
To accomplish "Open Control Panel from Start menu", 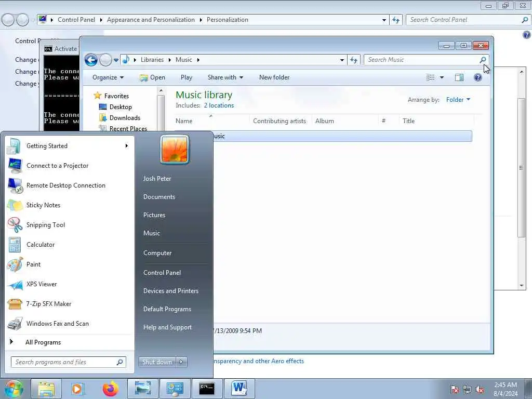I will point(162,273).
